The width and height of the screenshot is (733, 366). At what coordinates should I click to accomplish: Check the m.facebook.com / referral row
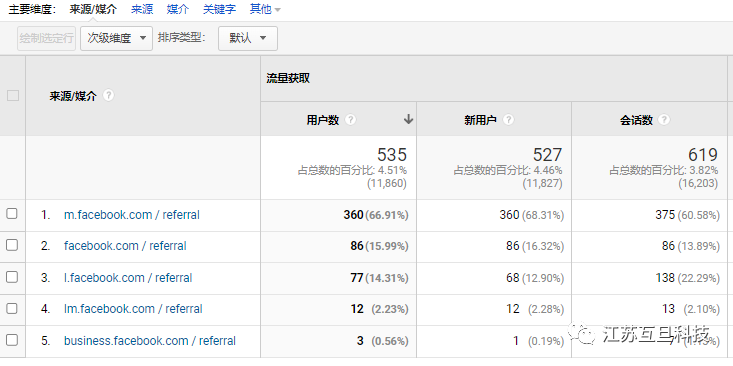12,214
